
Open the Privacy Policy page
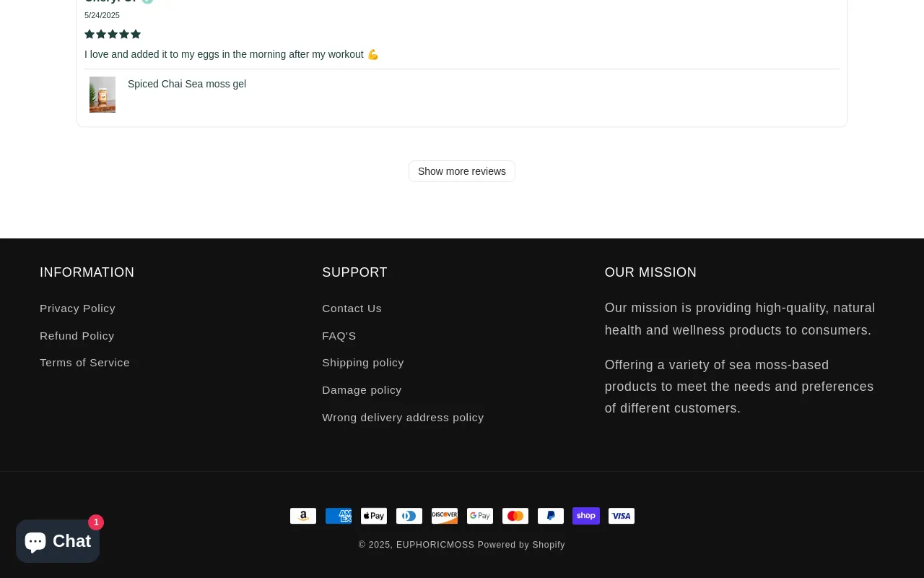coord(77,309)
